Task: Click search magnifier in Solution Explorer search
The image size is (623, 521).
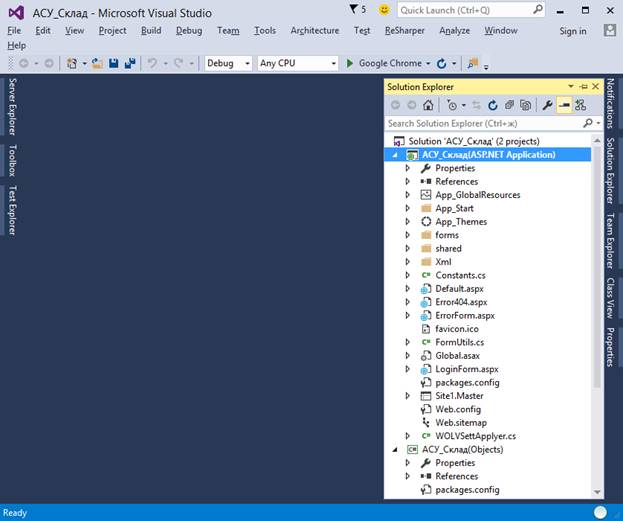Action: [588, 123]
